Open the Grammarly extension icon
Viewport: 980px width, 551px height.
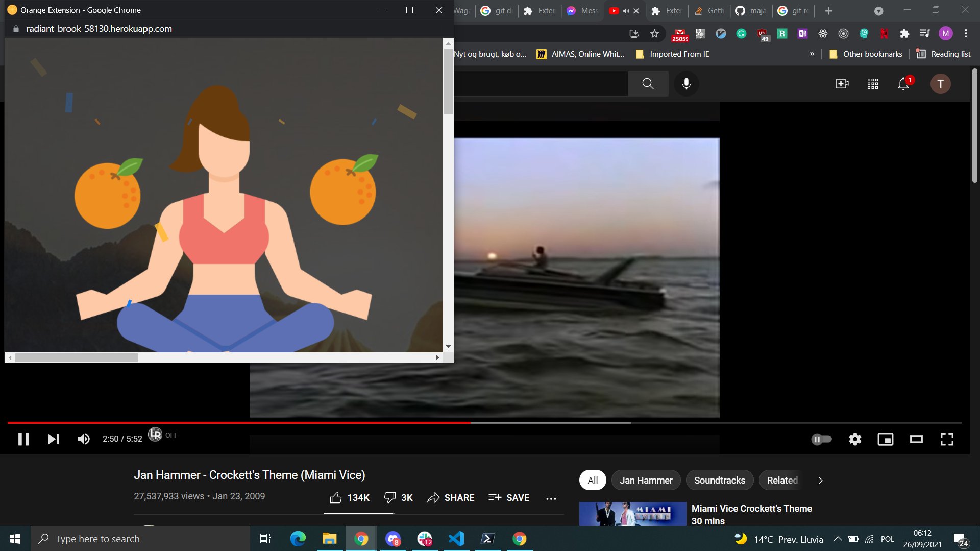741,34
